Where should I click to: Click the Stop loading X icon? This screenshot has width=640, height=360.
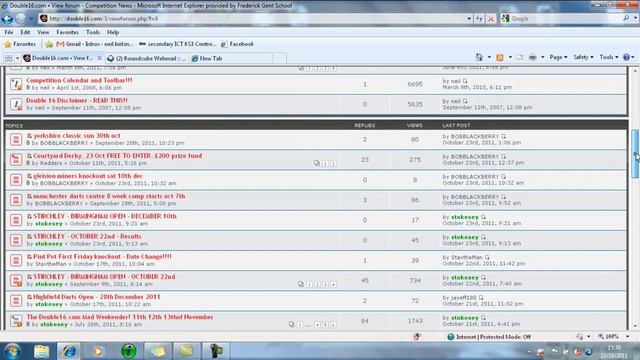tap(491, 19)
